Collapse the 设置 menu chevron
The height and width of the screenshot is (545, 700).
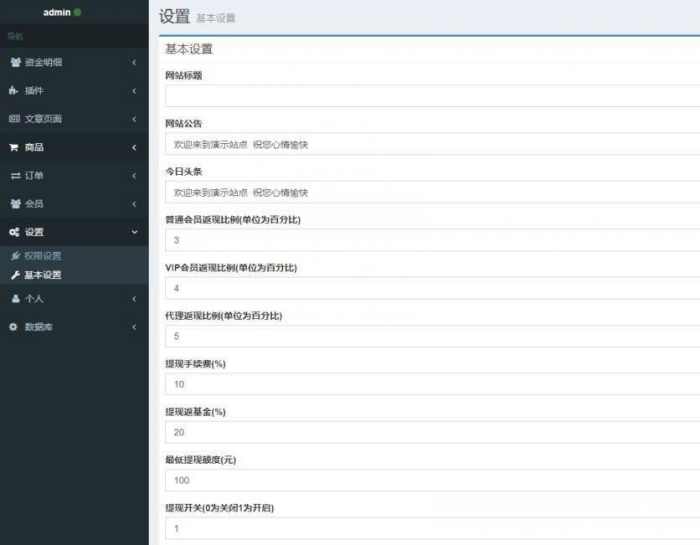pyautogui.click(x=134, y=232)
